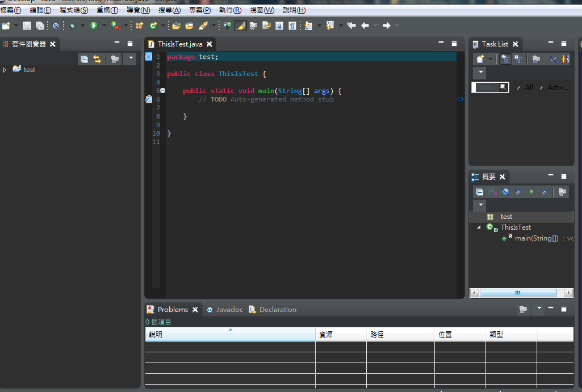Click the Last Edit Location icon
This screenshot has width=582, height=392.
pos(351,26)
